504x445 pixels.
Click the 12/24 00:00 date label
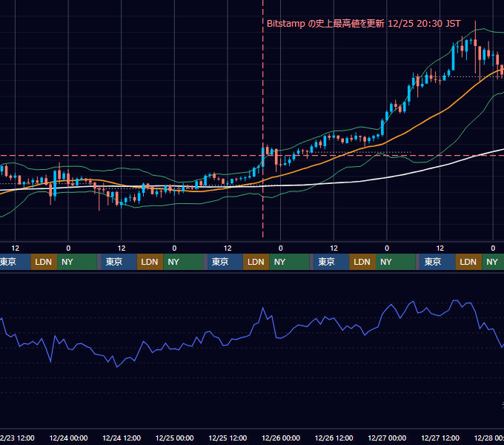click(68, 438)
